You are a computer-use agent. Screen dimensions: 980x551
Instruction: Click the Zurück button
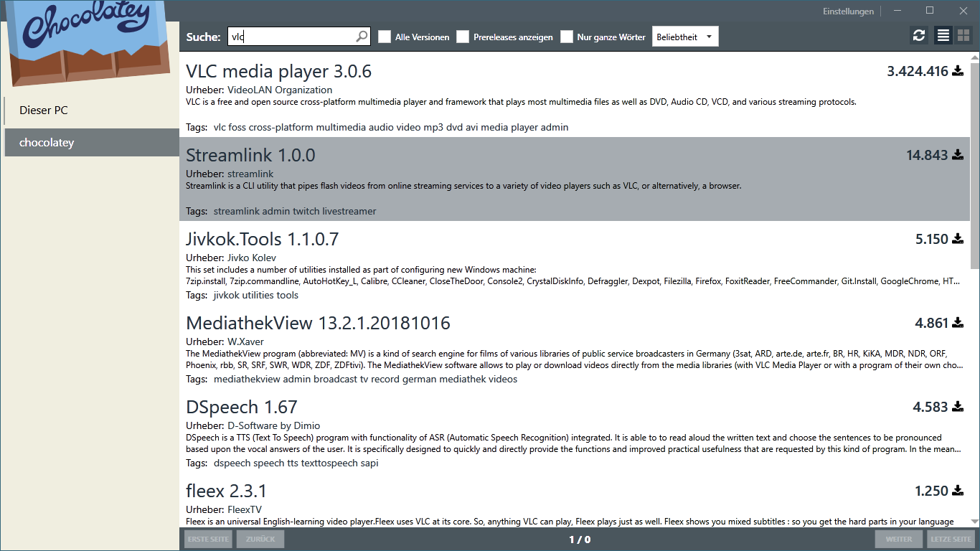coord(260,539)
